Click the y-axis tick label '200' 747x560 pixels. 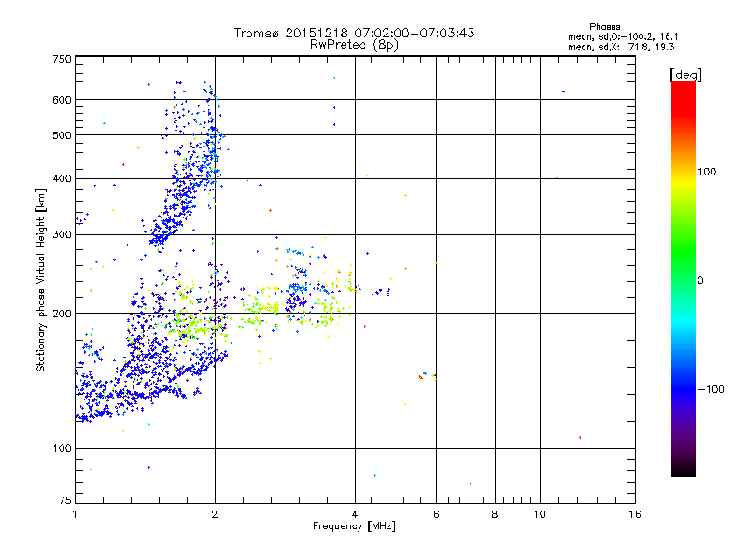pos(62,314)
